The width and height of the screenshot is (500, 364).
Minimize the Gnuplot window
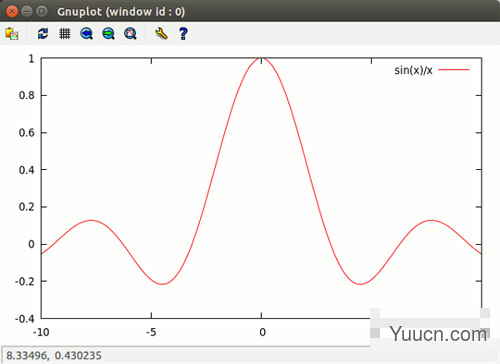(27, 11)
